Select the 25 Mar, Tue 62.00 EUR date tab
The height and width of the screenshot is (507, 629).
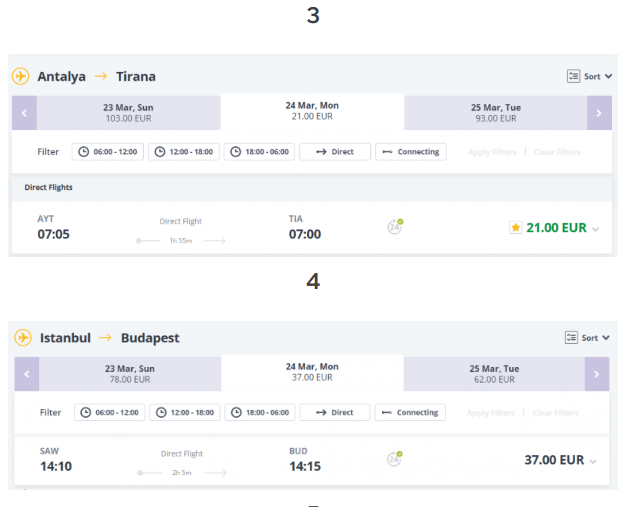pos(494,374)
